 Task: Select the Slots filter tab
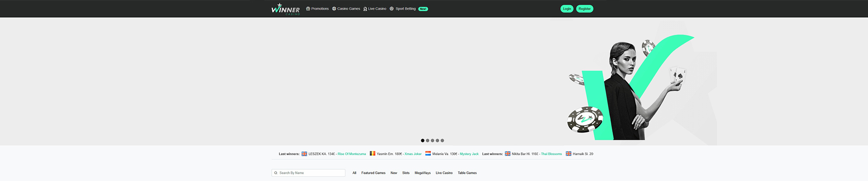[406, 173]
